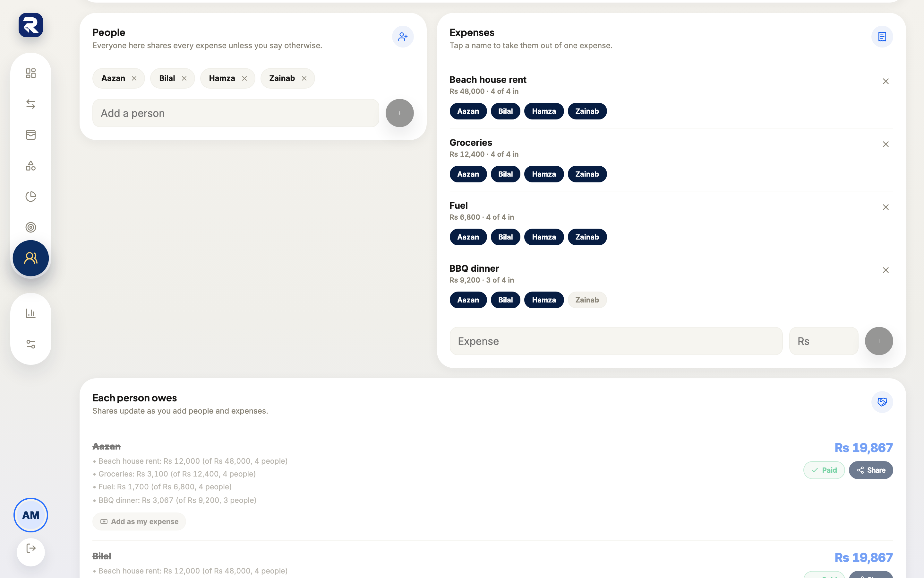The height and width of the screenshot is (578, 924).
Task: Toggle Hamza out of Groceries
Action: (544, 174)
